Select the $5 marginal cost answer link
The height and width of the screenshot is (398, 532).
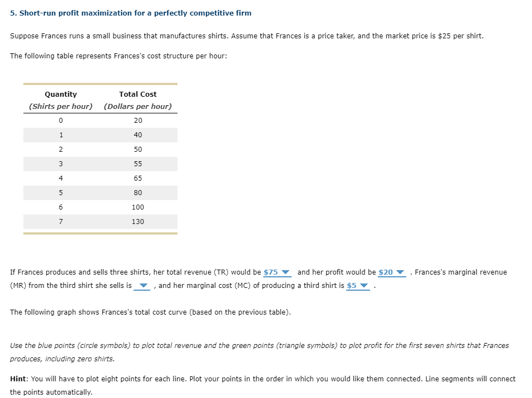pos(352,286)
